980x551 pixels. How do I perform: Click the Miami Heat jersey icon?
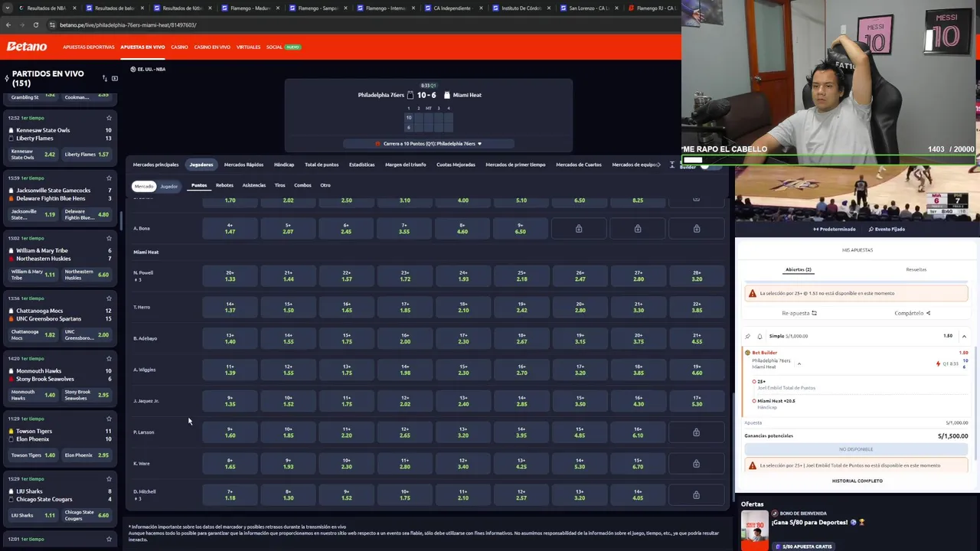coord(447,95)
